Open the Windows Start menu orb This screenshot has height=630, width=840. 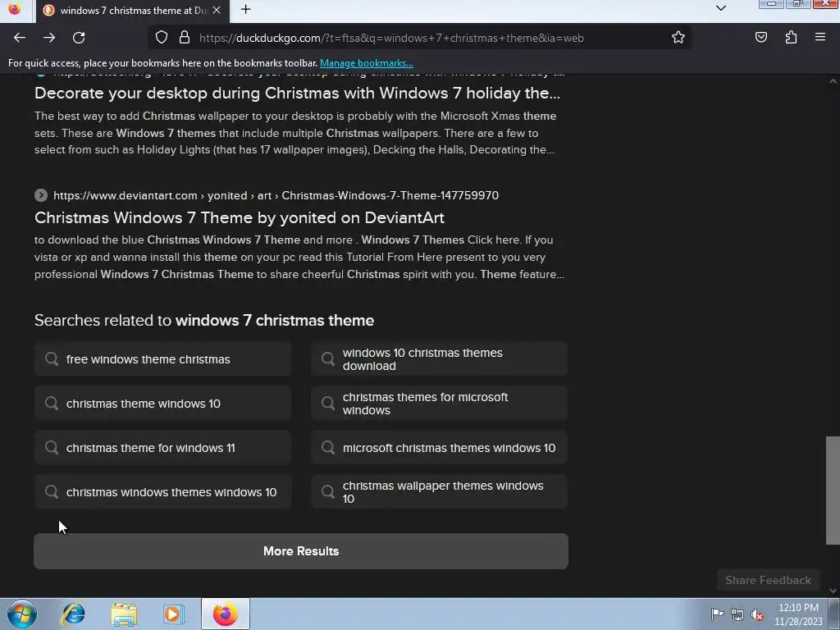tap(22, 614)
